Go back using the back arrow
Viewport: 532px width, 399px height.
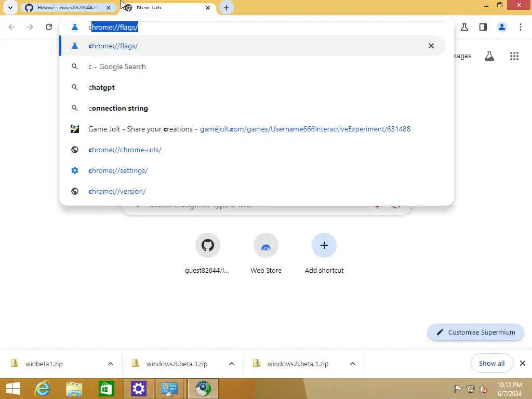pyautogui.click(x=11, y=27)
